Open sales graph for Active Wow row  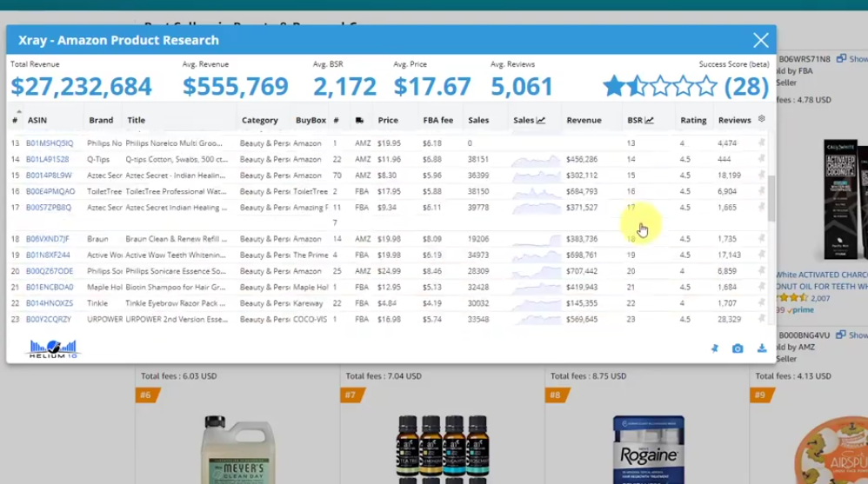[536, 255]
